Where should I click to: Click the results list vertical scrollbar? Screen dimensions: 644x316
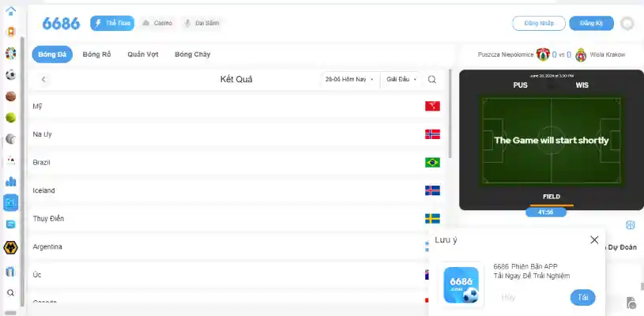(450, 114)
